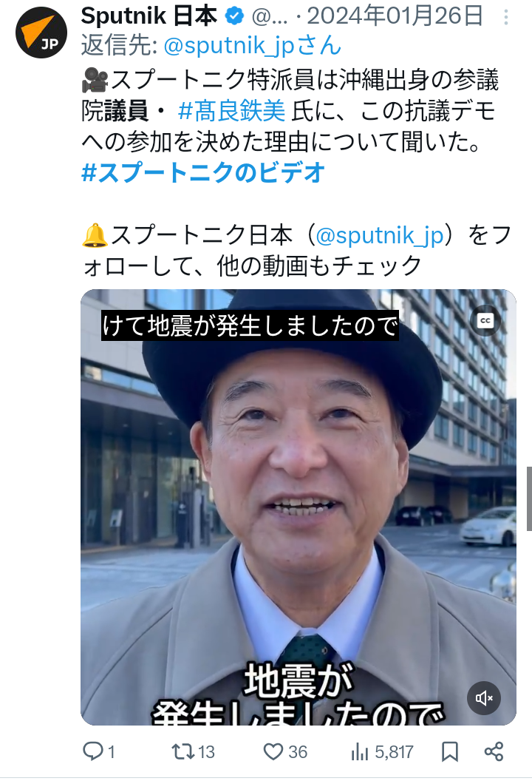View analytics via the bar chart icon

[x=360, y=751]
